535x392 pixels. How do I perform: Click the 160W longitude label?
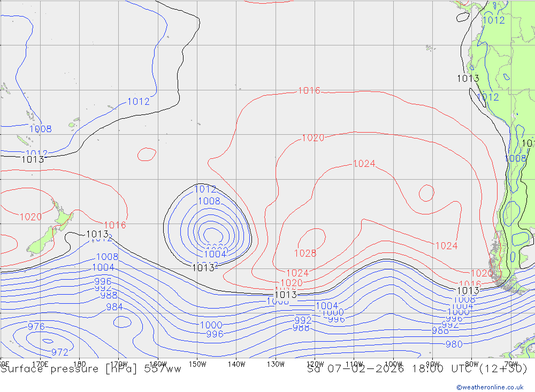pyautogui.click(x=158, y=364)
